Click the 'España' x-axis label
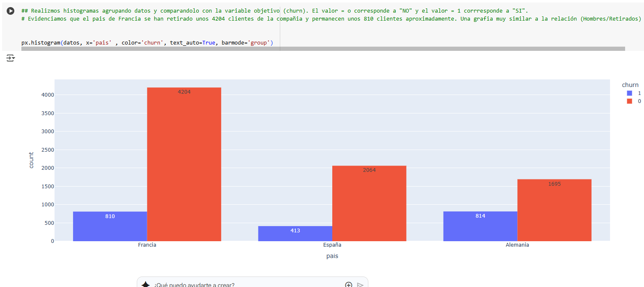Viewport: 644px width, 287px height. (332, 245)
